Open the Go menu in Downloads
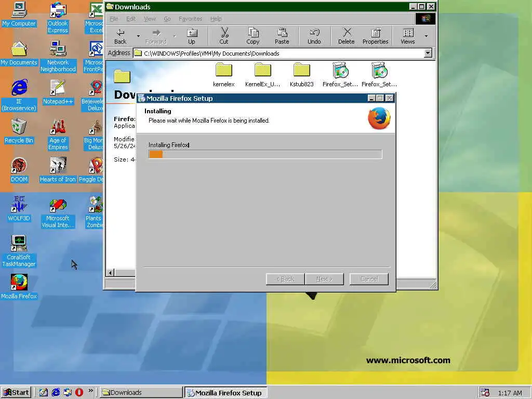The width and height of the screenshot is (532, 399). 167,19
